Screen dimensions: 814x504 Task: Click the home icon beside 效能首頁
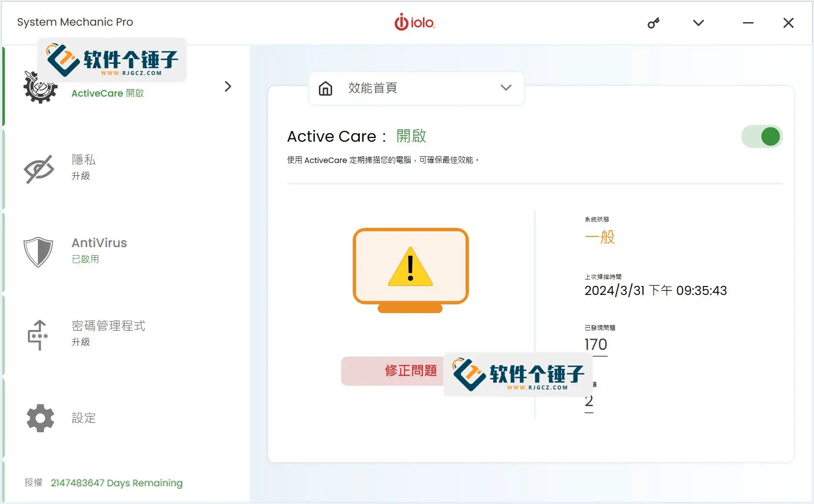[326, 88]
